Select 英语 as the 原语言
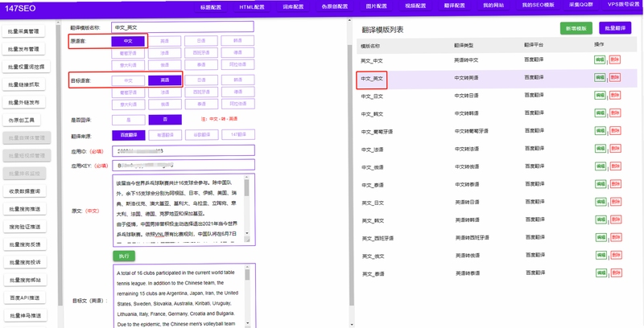 tap(164, 41)
